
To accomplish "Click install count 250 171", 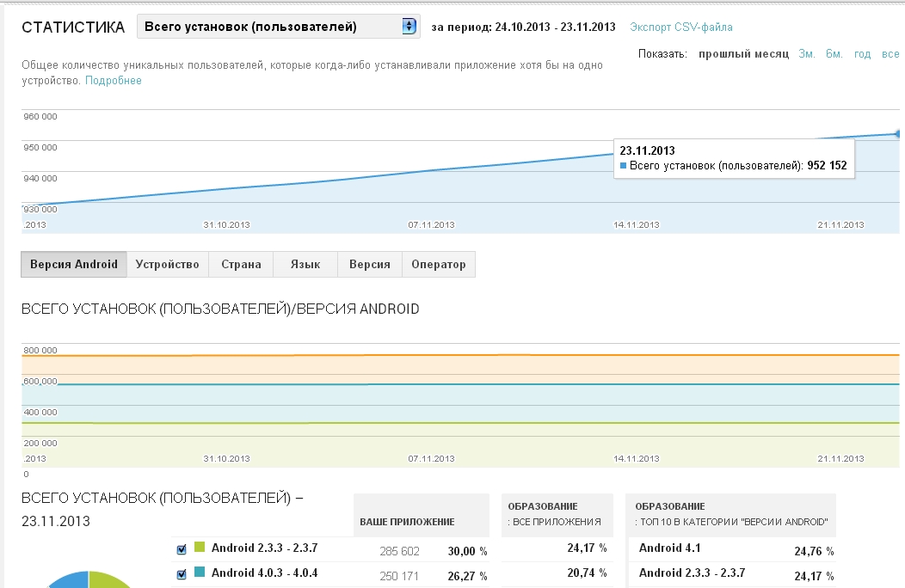I will point(399,576).
